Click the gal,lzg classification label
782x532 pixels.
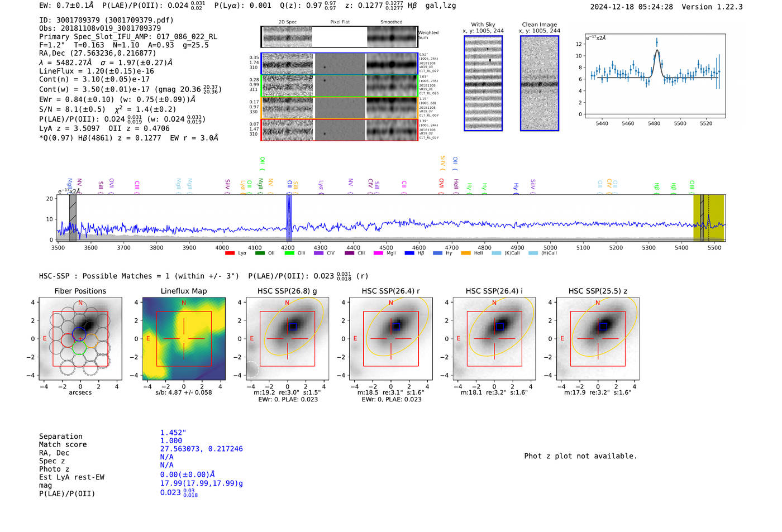coord(441,6)
